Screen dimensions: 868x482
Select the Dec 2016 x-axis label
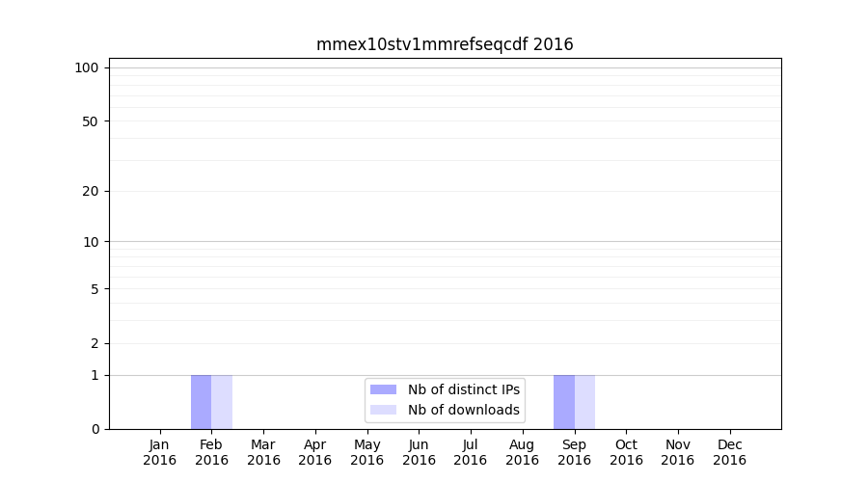729,452
